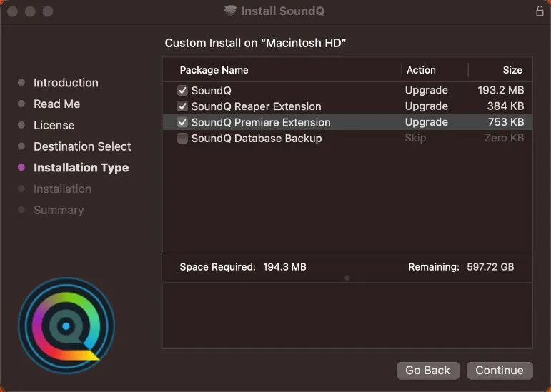The width and height of the screenshot is (551, 392).
Task: Click the window zoom button
Action: (x=48, y=11)
